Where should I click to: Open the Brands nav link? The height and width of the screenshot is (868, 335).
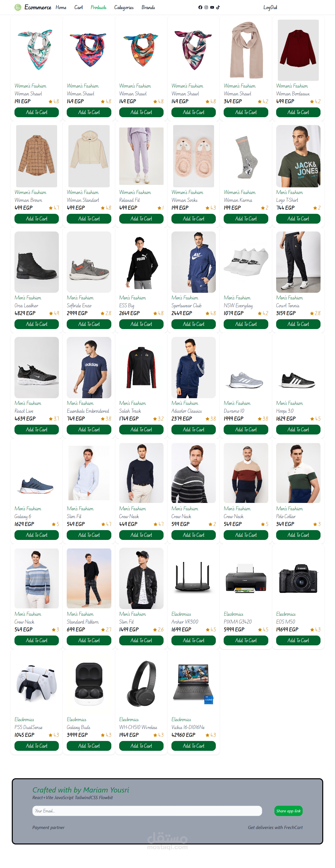click(148, 7)
